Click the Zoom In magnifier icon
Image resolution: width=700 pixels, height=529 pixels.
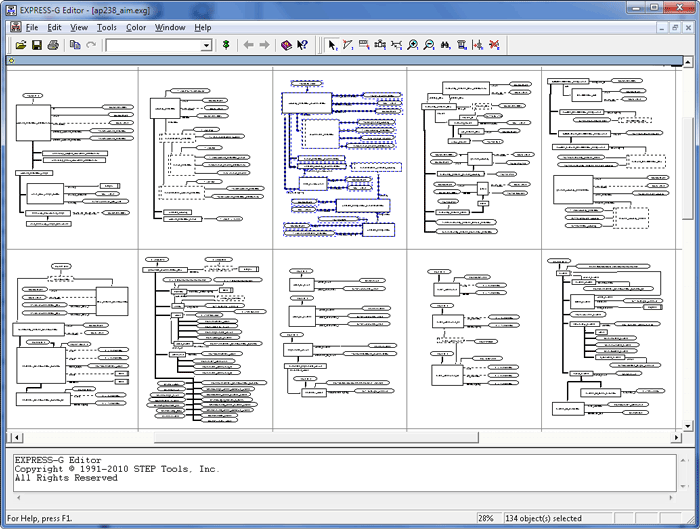(x=413, y=45)
